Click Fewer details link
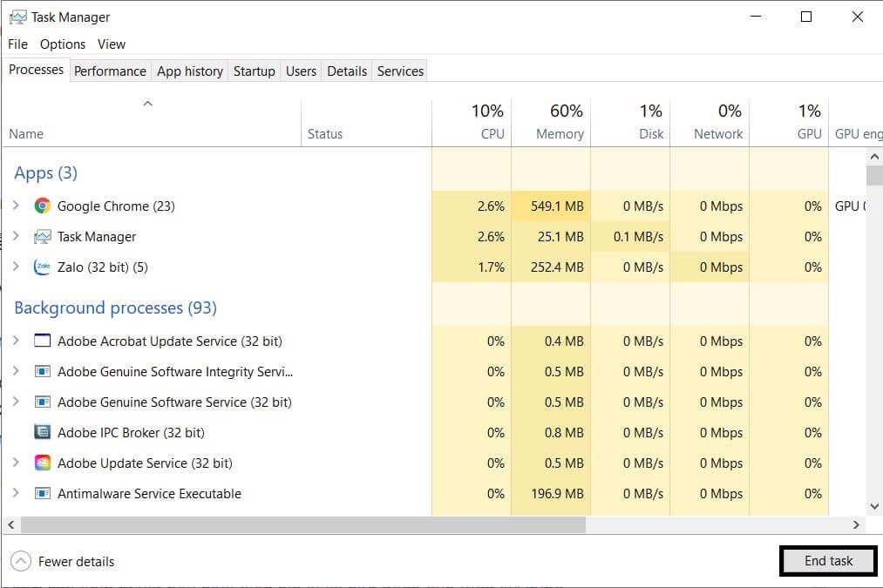 76,562
